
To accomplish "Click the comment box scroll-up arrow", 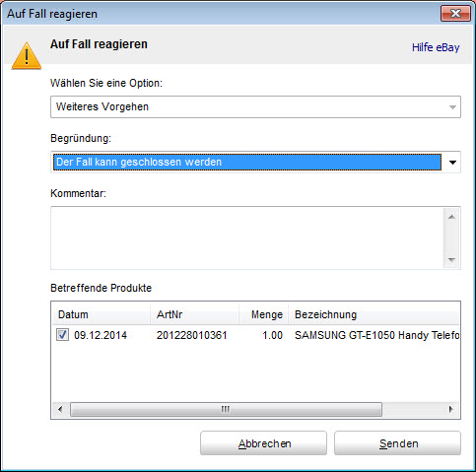I will 451,217.
